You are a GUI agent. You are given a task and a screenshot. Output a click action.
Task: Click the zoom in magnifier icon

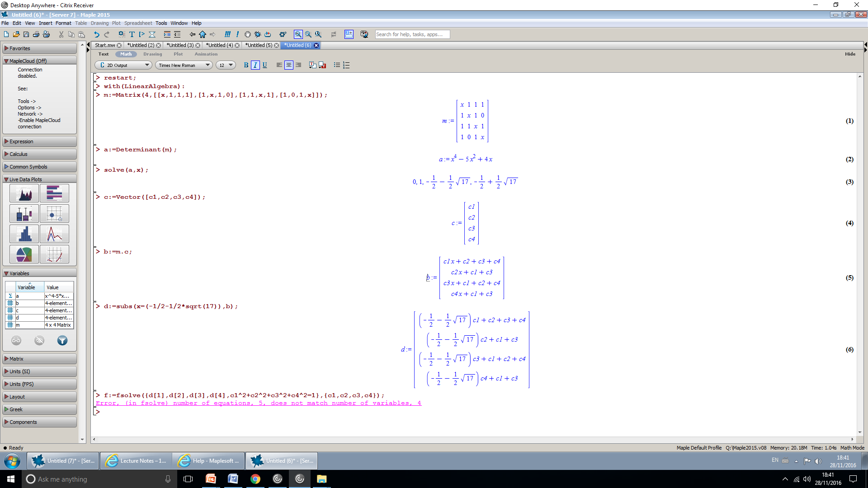tap(308, 34)
